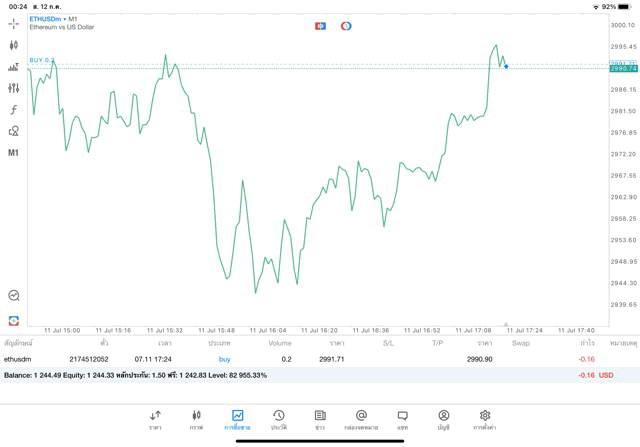The image size is (640, 447).
Task: Switch to the Chart (กราฟ) tab
Action: coord(196,420)
